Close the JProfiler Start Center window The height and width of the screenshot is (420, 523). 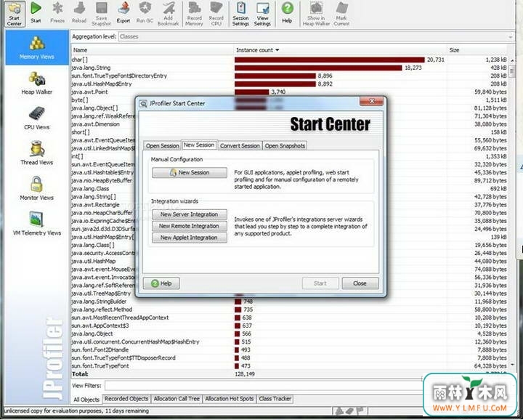tap(371, 101)
